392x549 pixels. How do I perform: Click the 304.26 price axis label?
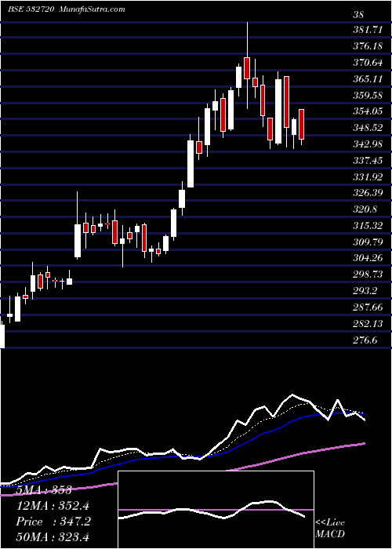point(368,258)
